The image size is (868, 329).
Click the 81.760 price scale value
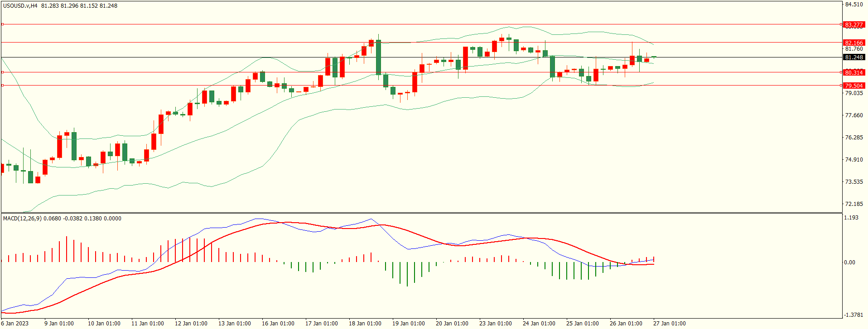tap(854, 49)
